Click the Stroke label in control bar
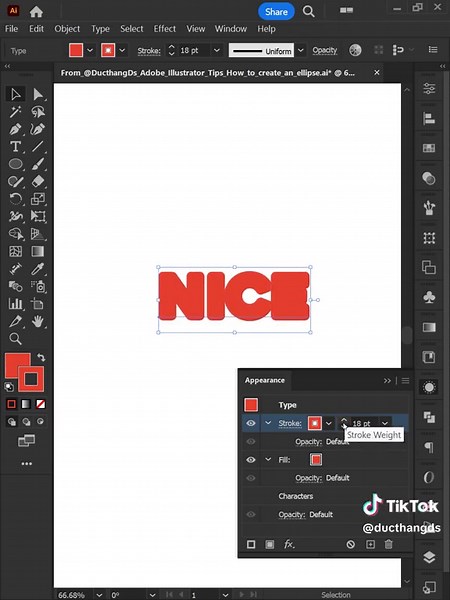The width and height of the screenshot is (450, 600). [149, 51]
